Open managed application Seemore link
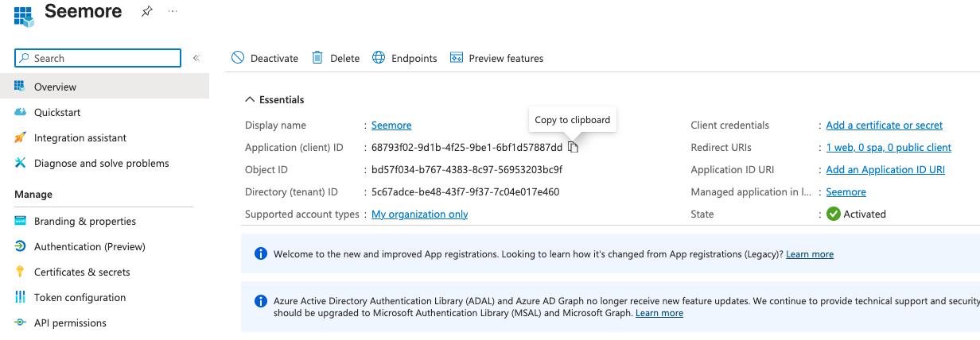The image size is (980, 340). point(846,191)
